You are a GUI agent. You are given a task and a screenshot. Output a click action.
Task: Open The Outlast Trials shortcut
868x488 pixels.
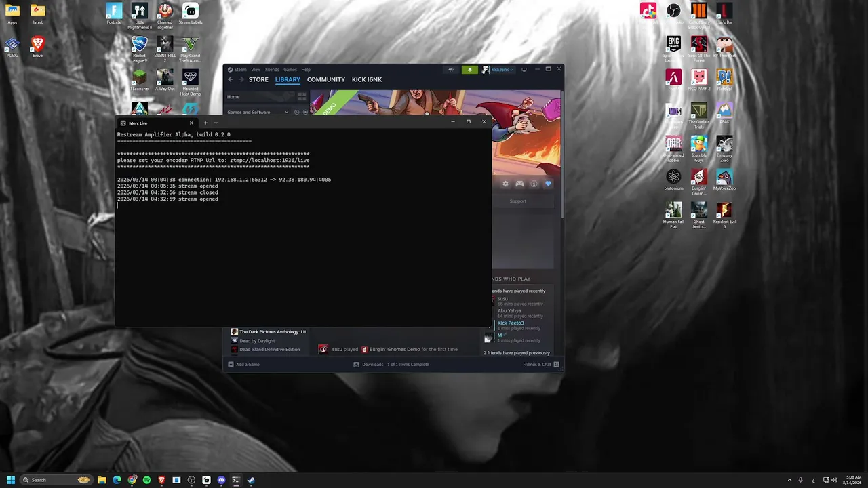(698, 115)
